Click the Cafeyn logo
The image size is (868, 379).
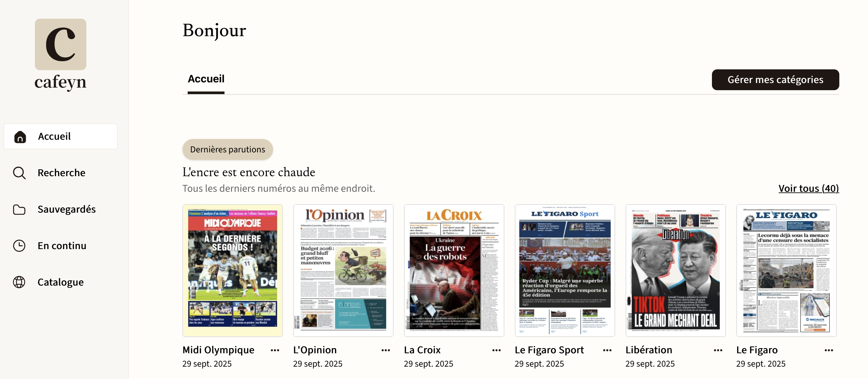coord(61,55)
